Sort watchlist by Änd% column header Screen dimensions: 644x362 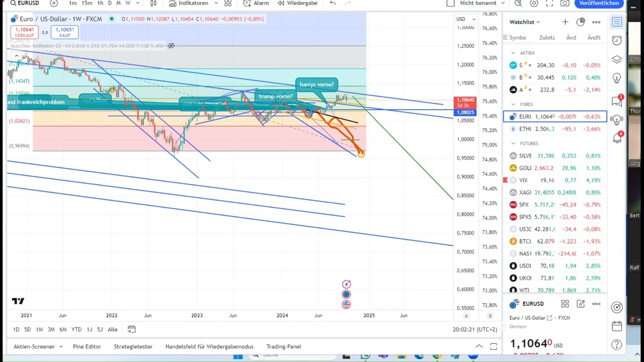point(594,38)
